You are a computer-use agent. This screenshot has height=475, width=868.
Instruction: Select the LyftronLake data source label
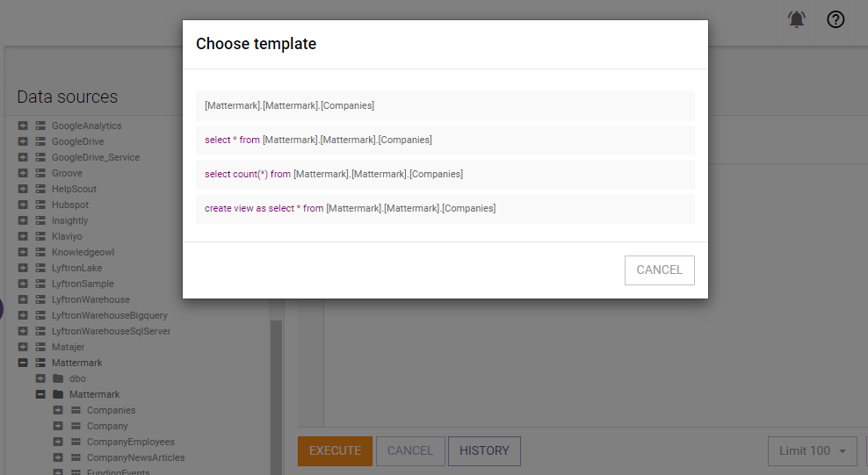coord(77,268)
